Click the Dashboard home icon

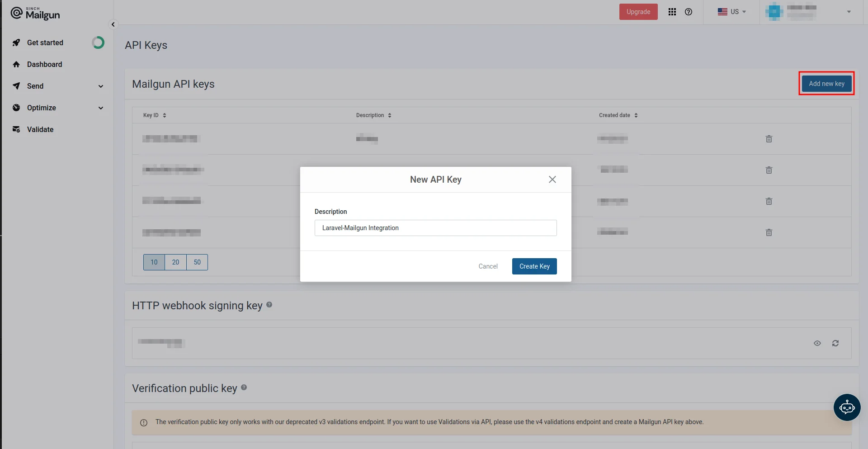pos(16,64)
